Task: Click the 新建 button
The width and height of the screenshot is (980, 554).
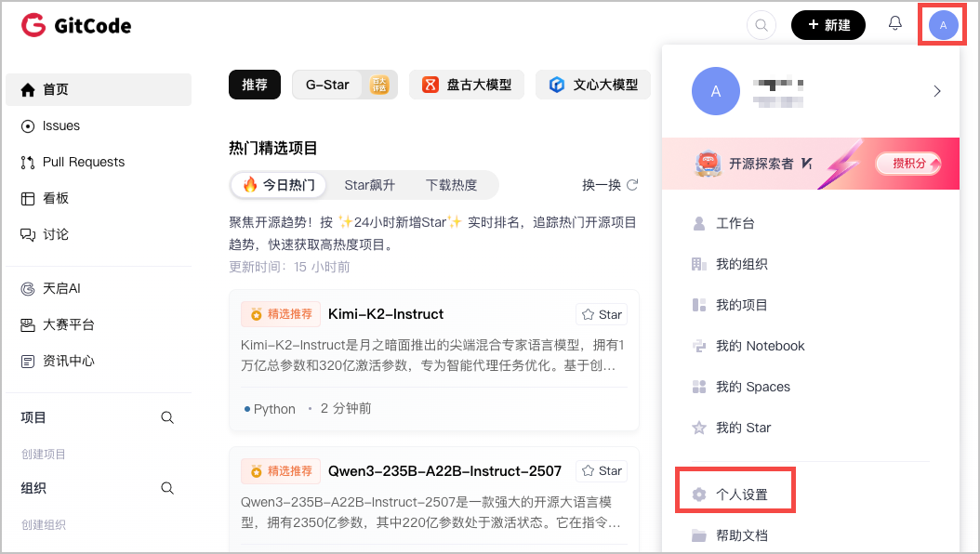Action: (x=828, y=25)
